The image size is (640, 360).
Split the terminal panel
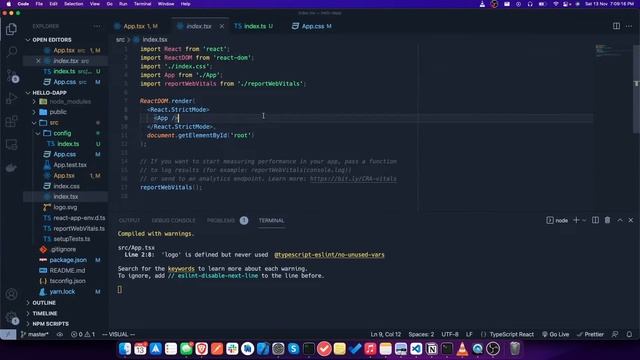coord(596,220)
